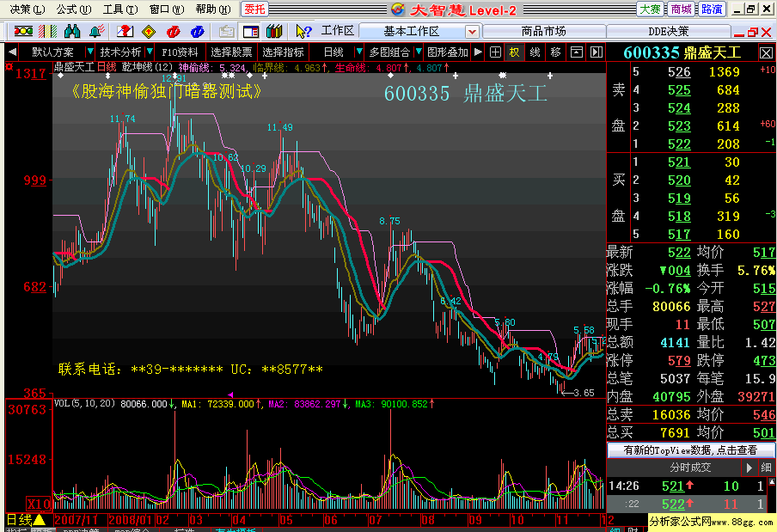Click the colored stripes icon in toolbar

click(x=47, y=32)
